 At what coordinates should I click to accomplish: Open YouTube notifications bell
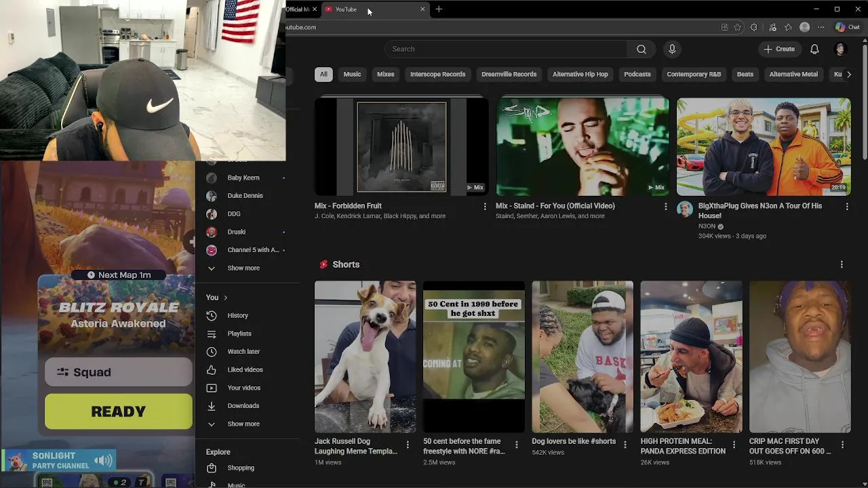(x=814, y=49)
